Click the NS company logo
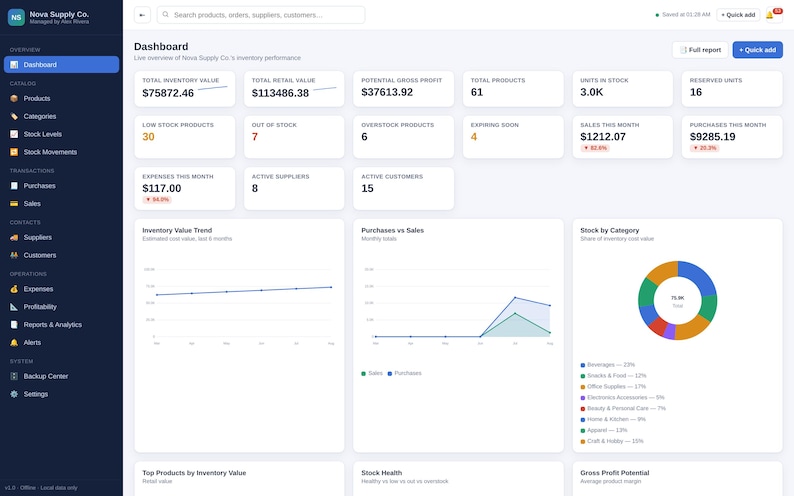Screen dimensions: 794x496 tap(16, 17)
